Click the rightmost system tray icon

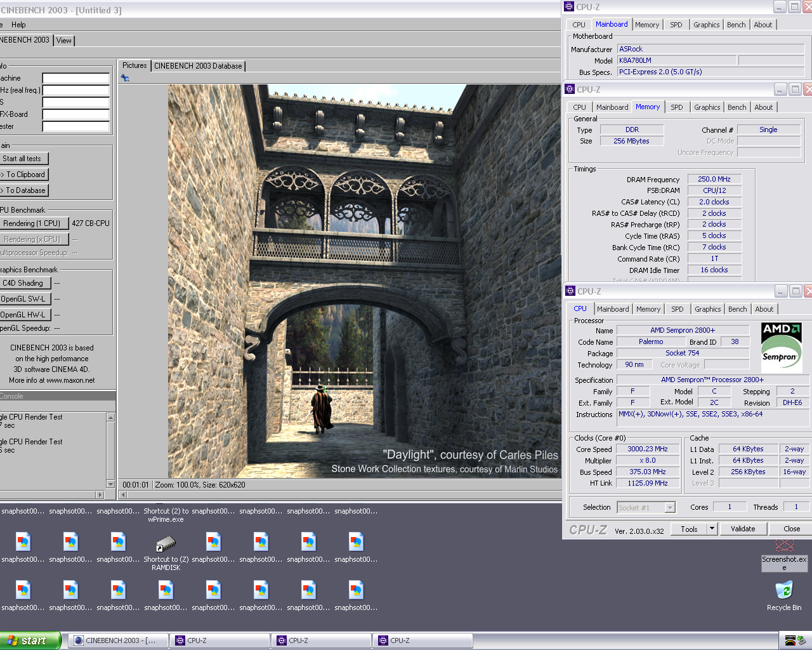coord(802,640)
